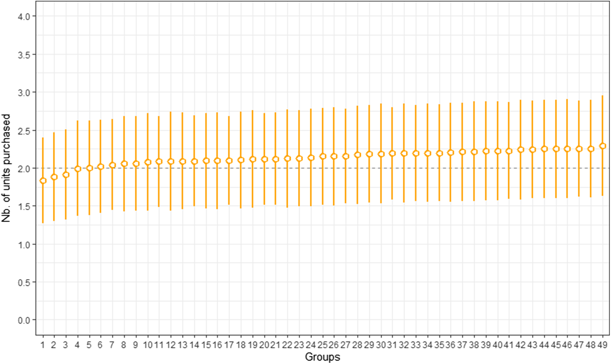This screenshot has height=364, width=611.
Task: Select the data point marker for group 28
Action: tap(357, 155)
